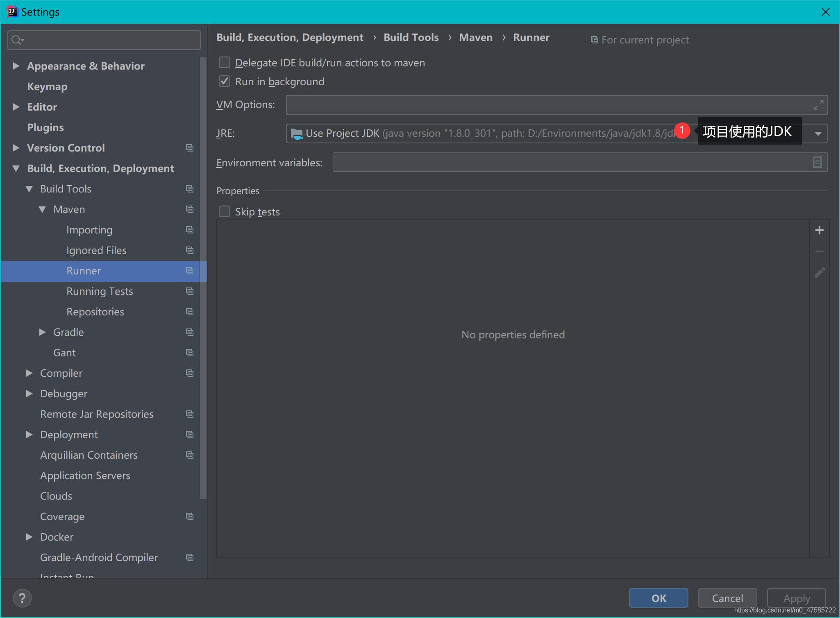Select Gant in Build Tools
This screenshot has width=840, height=618.
coord(64,353)
